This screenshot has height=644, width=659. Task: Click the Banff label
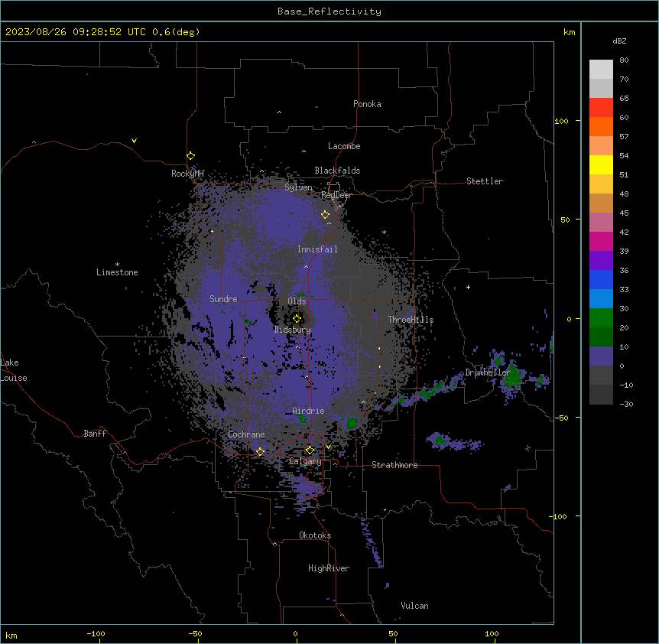[95, 434]
